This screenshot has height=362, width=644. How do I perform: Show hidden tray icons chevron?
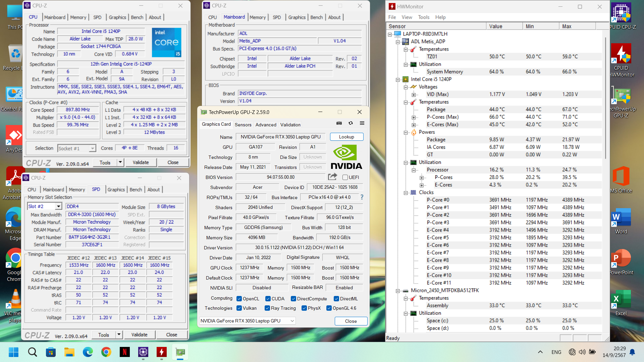540,352
